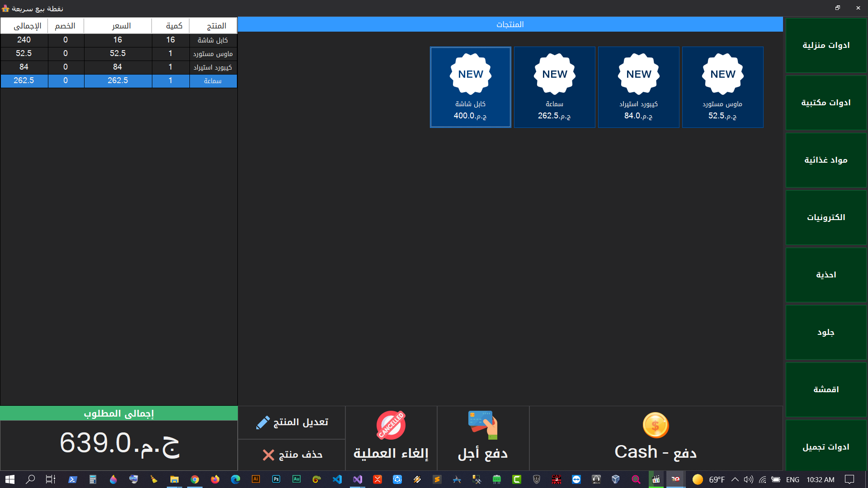The height and width of the screenshot is (488, 868).
Task: Click the red X delete product icon
Action: pyautogui.click(x=268, y=455)
